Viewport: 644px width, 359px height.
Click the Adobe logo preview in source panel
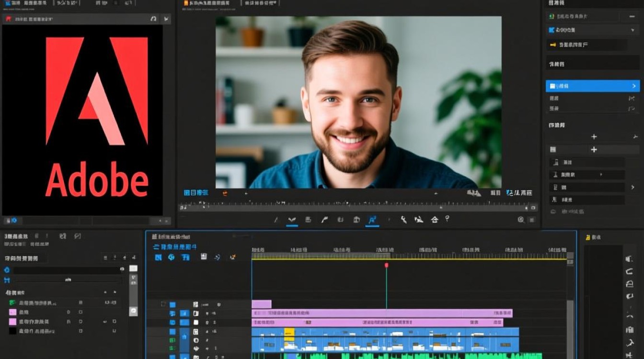click(82, 120)
